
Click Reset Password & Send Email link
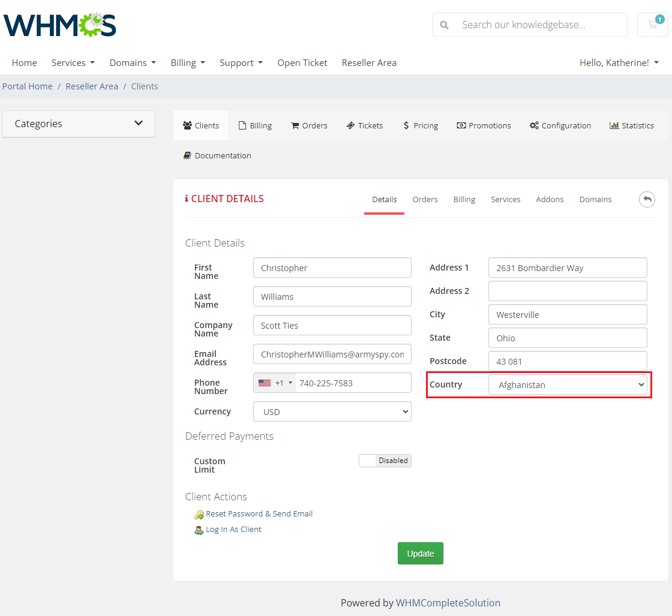pyautogui.click(x=259, y=513)
